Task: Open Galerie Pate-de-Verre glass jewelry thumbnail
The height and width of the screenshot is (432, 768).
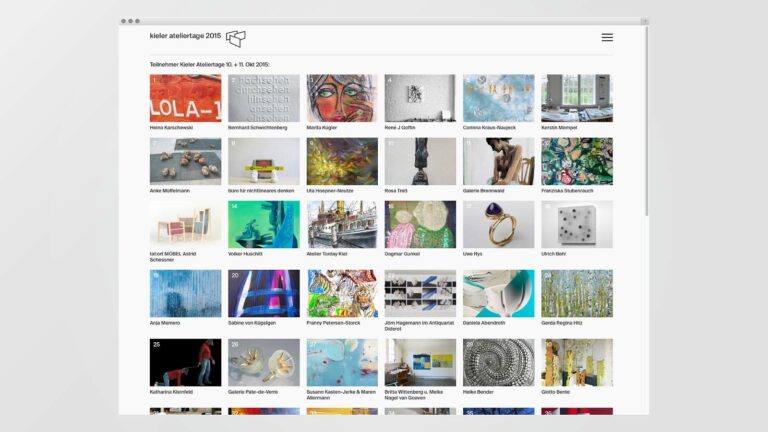Action: pos(264,362)
